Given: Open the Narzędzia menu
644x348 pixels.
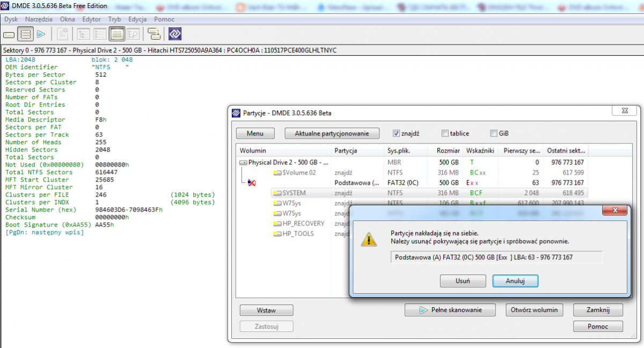Looking at the screenshot, I should [x=39, y=19].
